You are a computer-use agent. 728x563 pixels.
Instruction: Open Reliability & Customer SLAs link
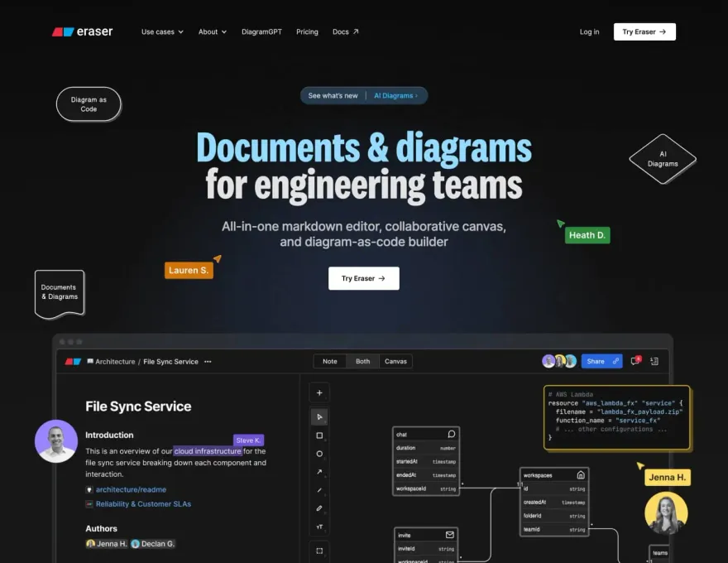143,504
